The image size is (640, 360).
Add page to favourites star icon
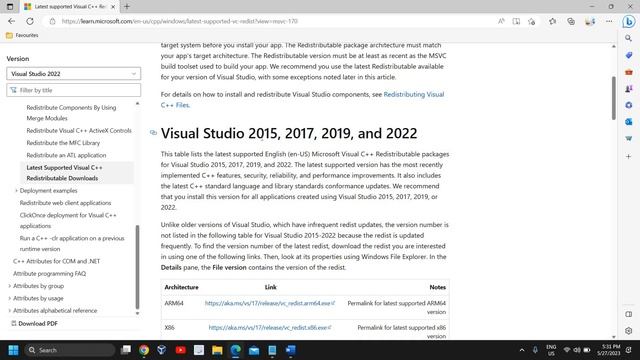click(531, 21)
